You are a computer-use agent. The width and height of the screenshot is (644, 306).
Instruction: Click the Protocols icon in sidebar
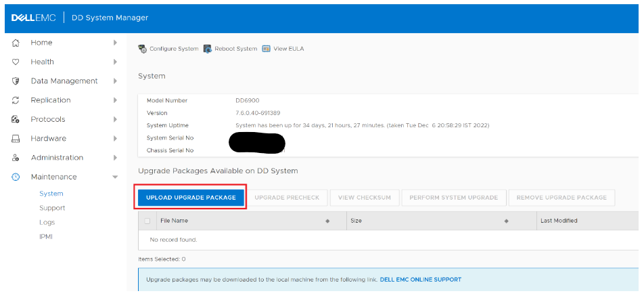point(16,119)
